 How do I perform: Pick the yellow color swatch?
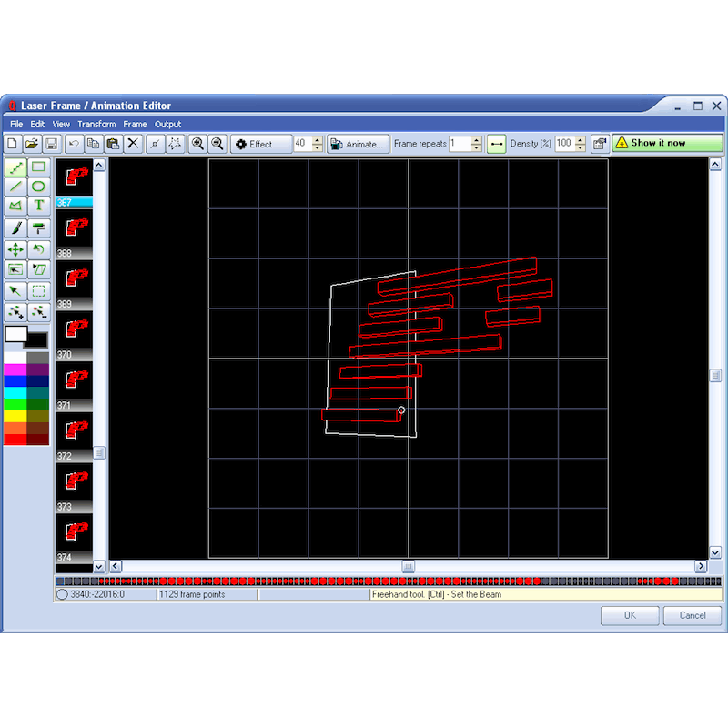tap(15, 416)
